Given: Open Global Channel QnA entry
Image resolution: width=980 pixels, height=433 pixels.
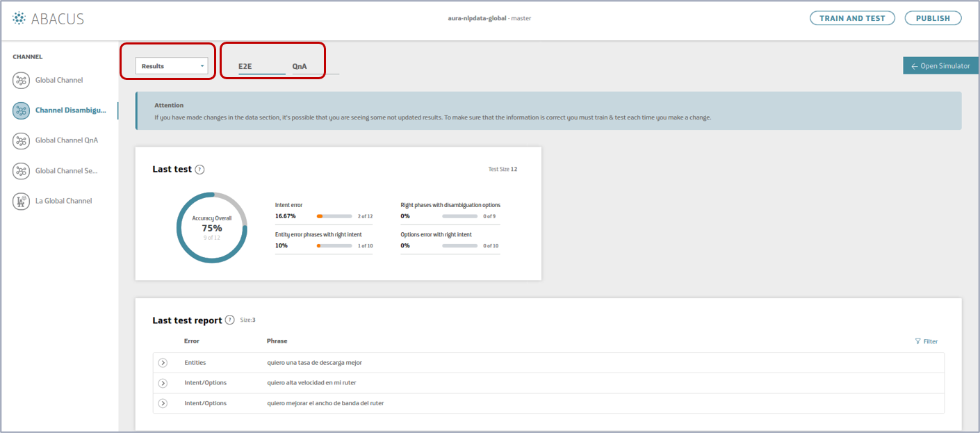Looking at the screenshot, I should point(67,140).
